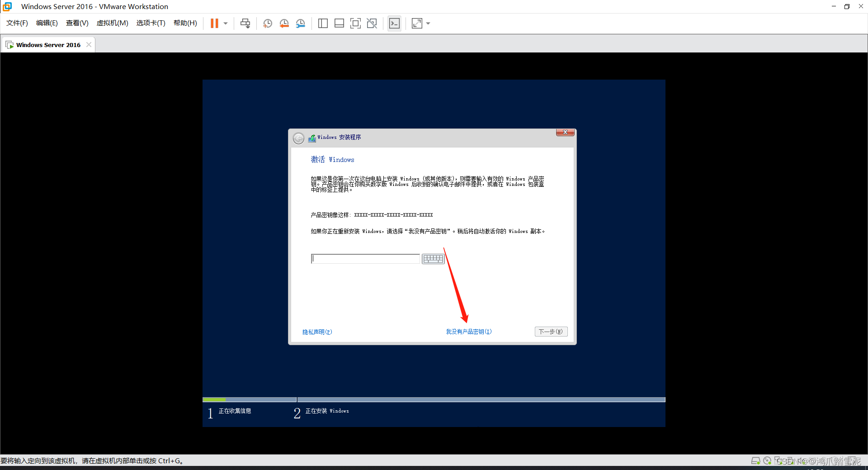Toggle the library sidebar view
The height and width of the screenshot is (470, 868).
tap(323, 23)
